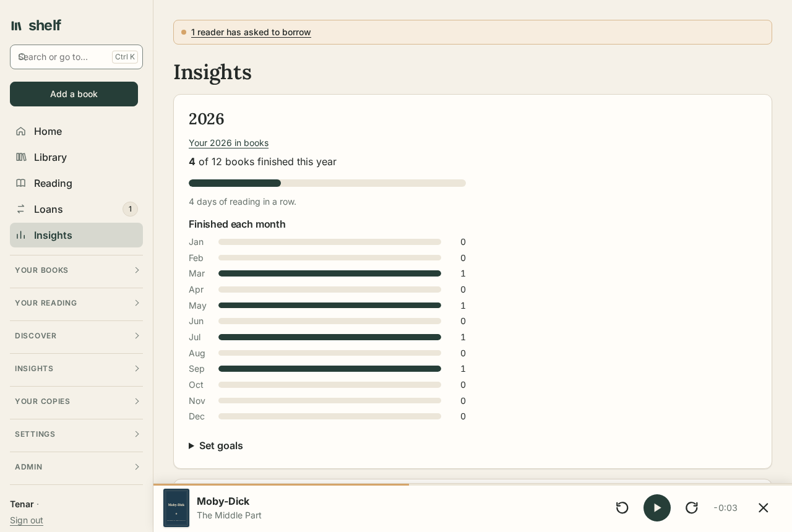Click the yearly goal progress bar
Screen dimensions: 792x532
(327, 183)
